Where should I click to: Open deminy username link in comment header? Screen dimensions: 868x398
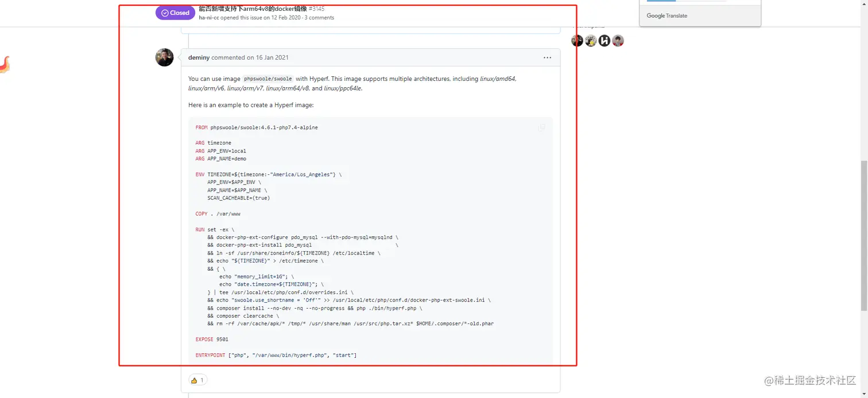(x=199, y=57)
